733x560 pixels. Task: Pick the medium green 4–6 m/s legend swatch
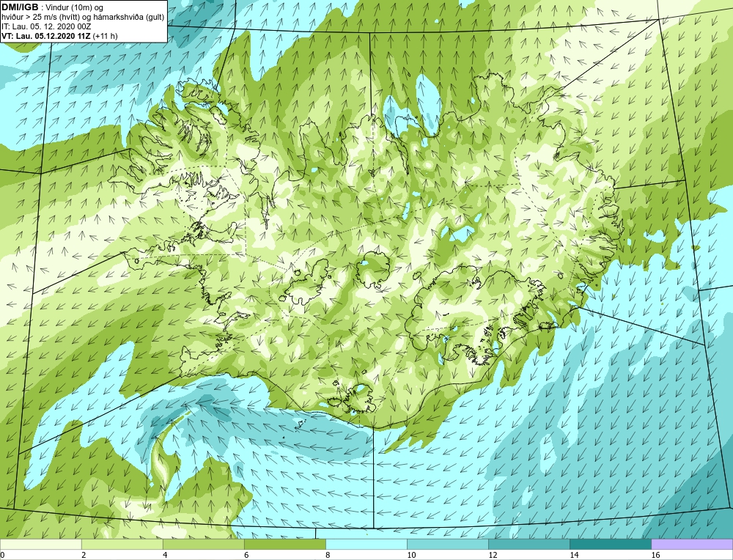pyautogui.click(x=203, y=544)
